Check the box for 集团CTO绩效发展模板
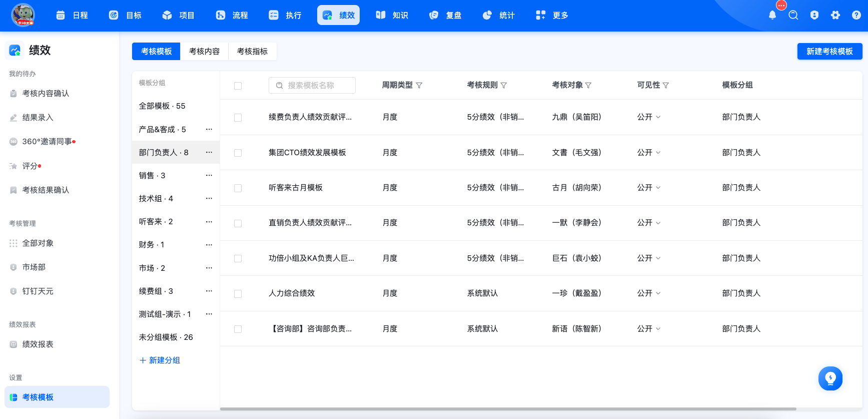 click(238, 153)
